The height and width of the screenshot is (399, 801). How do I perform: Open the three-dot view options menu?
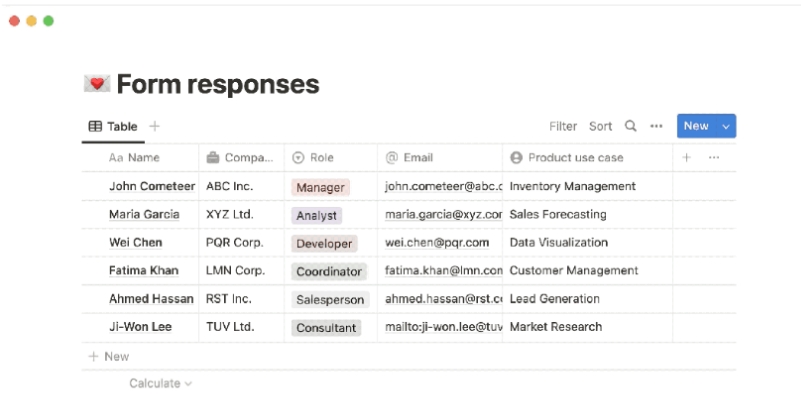(656, 126)
